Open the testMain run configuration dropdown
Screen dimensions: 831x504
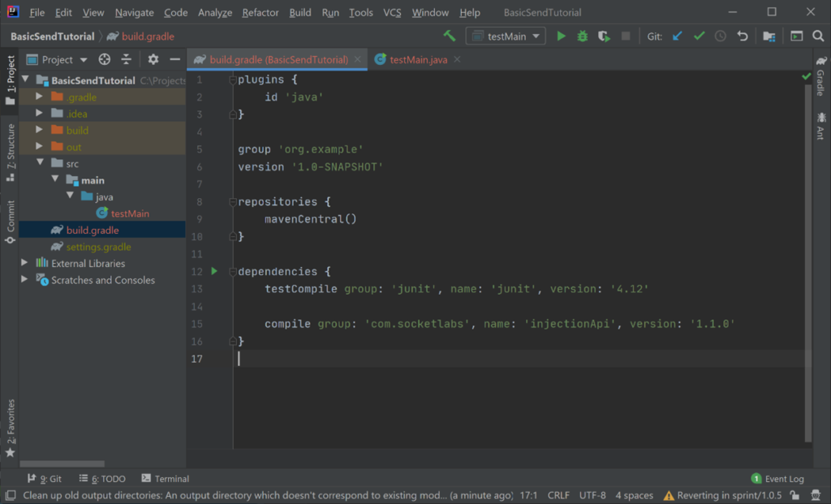(506, 36)
